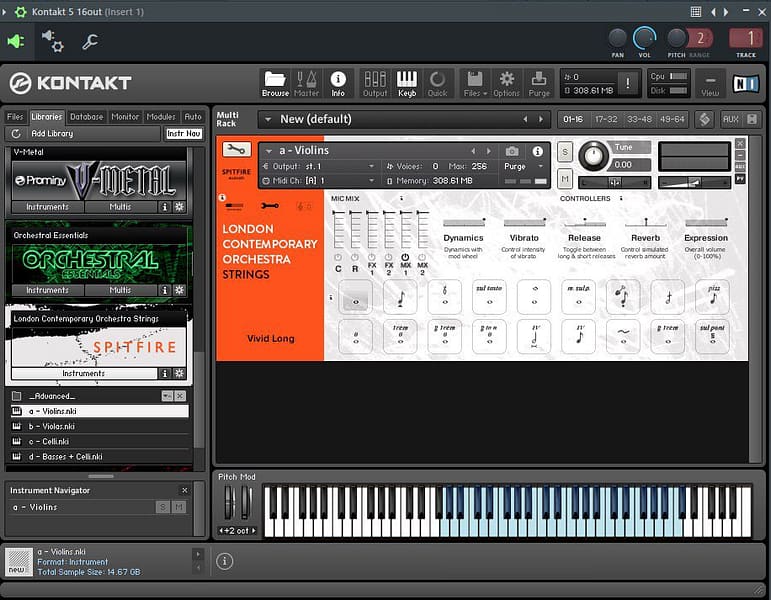Click the instrument wrench edit icon
Viewport: 771px width, 600px height.
coord(237,150)
